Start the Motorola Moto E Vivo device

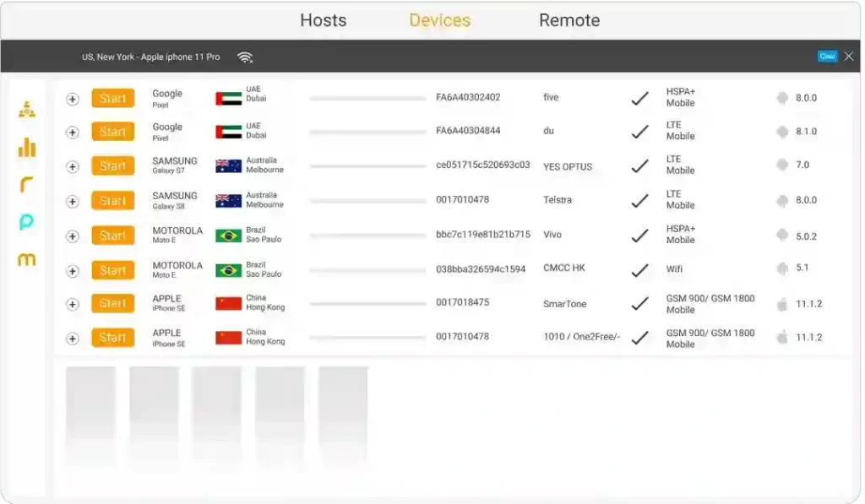[112, 236]
